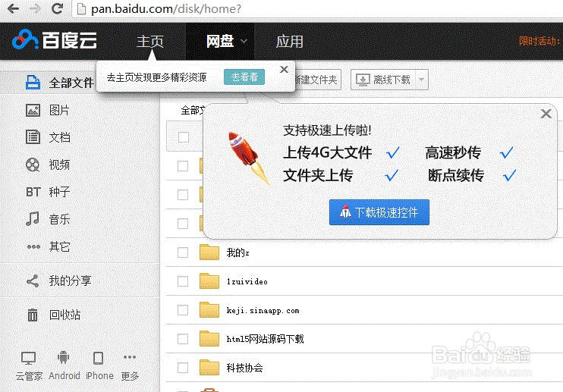Click the Android client icon
This screenshot has height=392, width=563.
[x=63, y=357]
